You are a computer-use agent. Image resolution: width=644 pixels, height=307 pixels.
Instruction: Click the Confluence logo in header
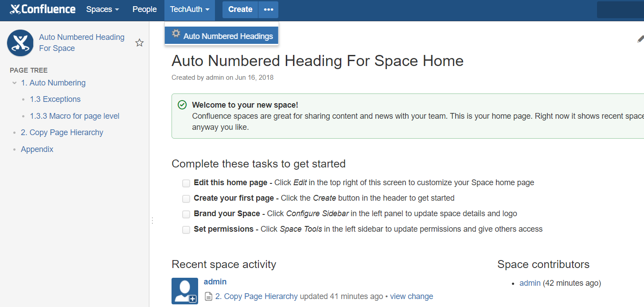(43, 9)
